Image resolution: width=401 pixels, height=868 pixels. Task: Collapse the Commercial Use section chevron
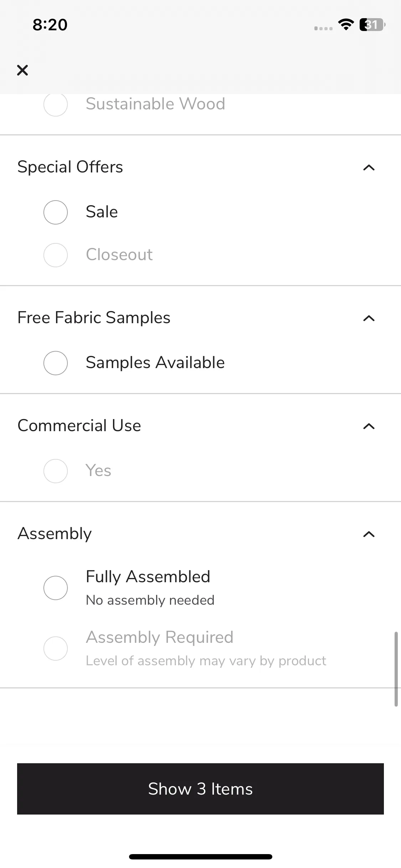(x=369, y=426)
